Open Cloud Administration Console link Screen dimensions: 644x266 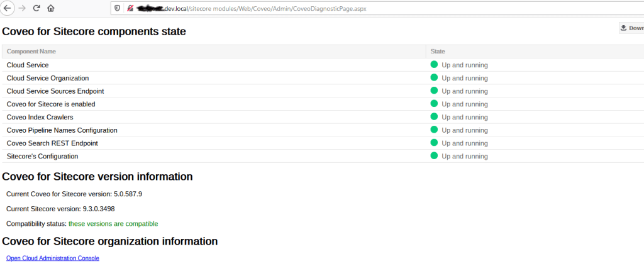coord(52,258)
